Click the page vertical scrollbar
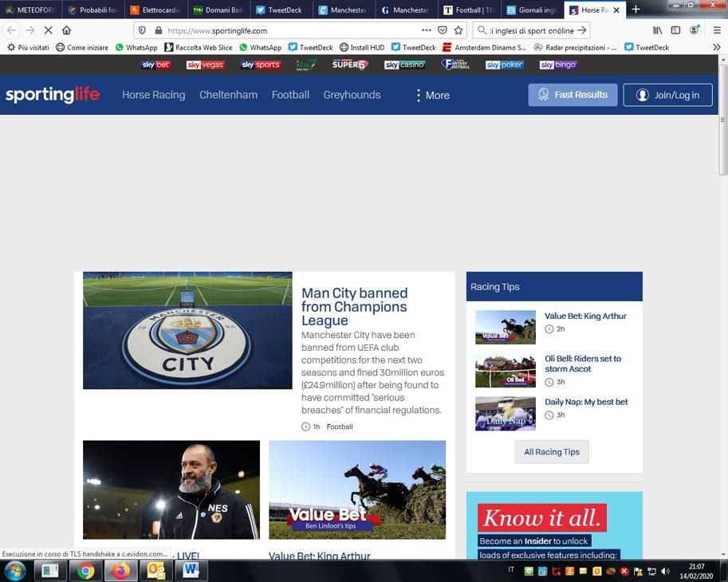Viewport: 728px width, 582px height. point(722,319)
